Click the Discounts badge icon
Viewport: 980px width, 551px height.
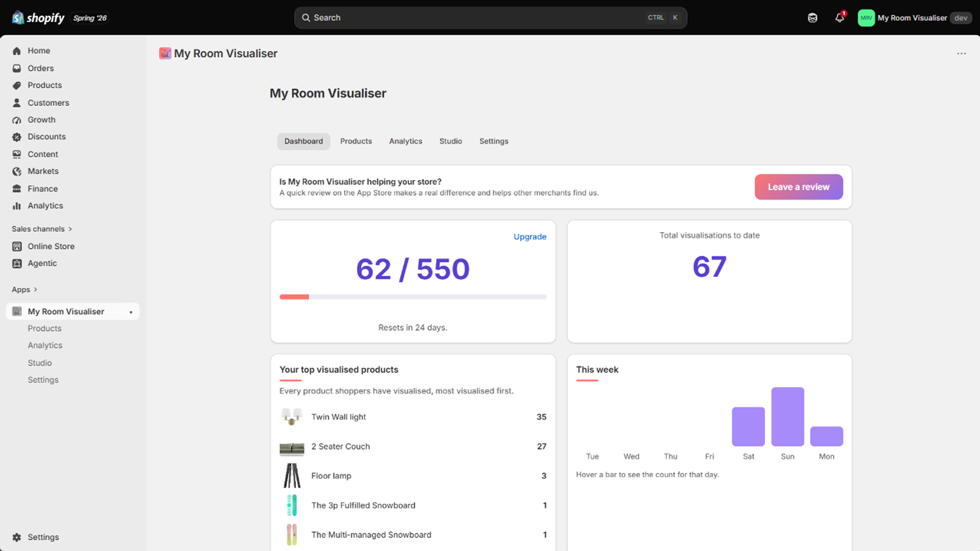coord(17,137)
